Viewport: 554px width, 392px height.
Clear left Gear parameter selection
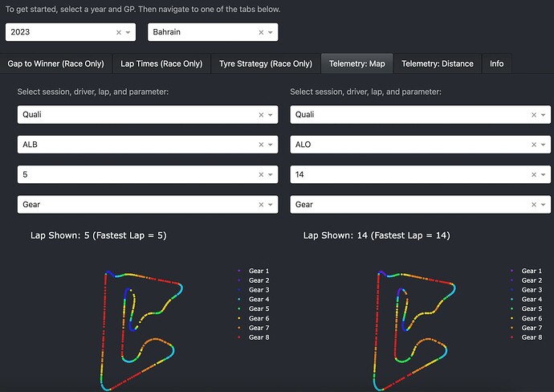261,205
